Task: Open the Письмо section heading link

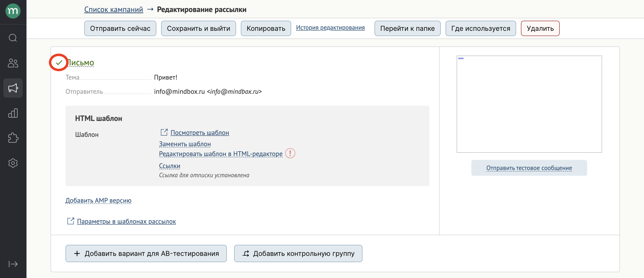Action: pos(80,62)
